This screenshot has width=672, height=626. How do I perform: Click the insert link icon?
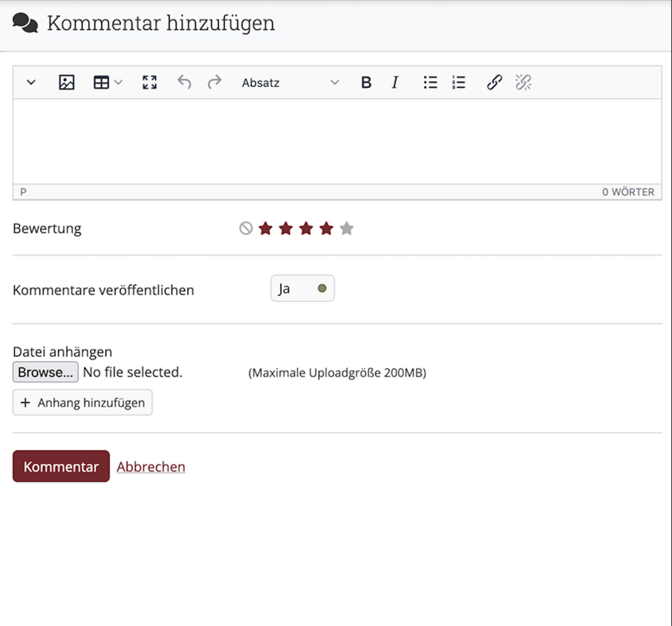[494, 83]
